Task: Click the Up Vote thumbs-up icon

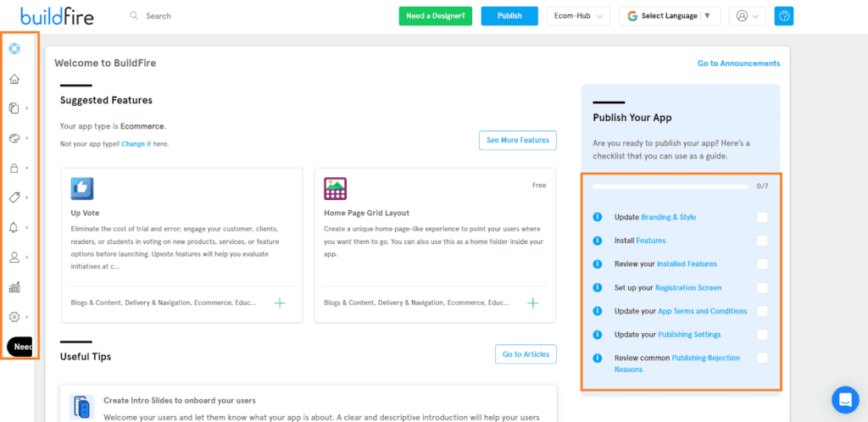Action: point(82,189)
